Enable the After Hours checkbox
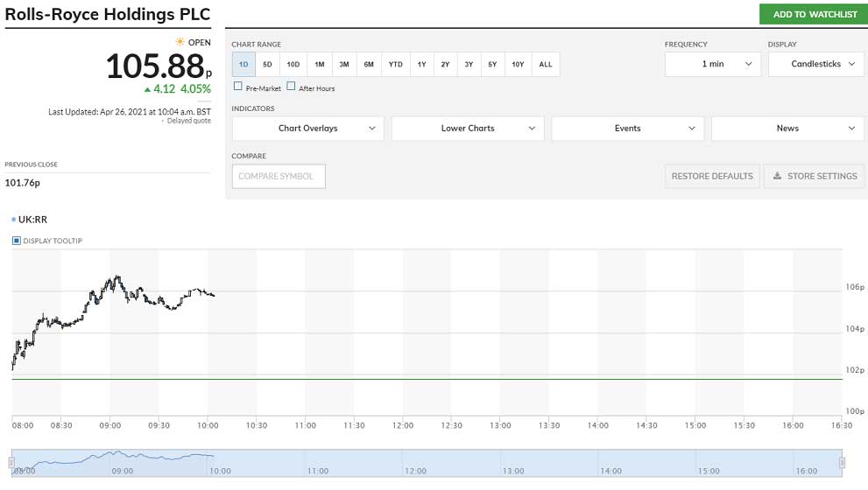This screenshot has width=868, height=490. point(291,87)
